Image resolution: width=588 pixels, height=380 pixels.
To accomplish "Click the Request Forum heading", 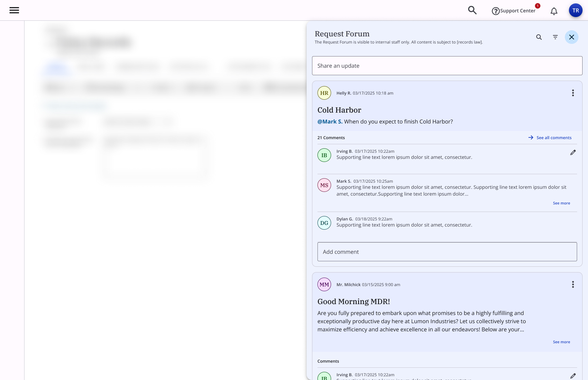I will [342, 34].
